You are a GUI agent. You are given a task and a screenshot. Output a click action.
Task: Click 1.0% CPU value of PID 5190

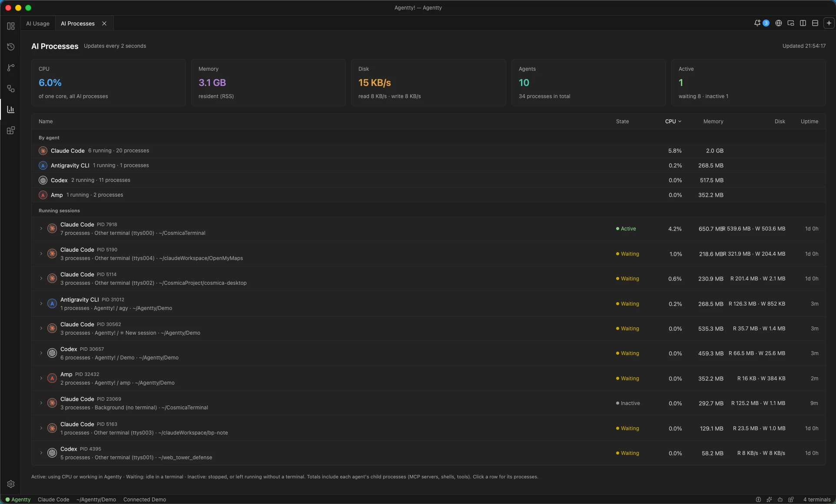[676, 254]
